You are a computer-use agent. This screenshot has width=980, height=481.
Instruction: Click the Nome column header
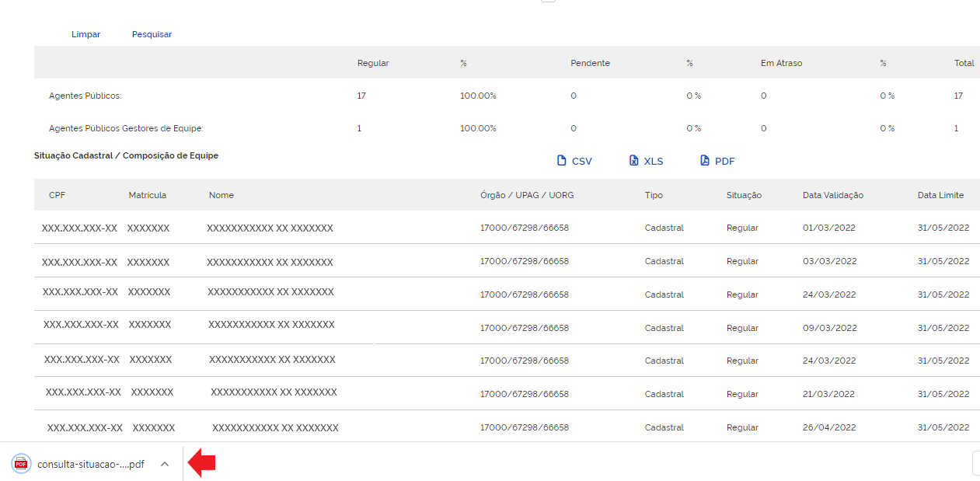tap(221, 195)
